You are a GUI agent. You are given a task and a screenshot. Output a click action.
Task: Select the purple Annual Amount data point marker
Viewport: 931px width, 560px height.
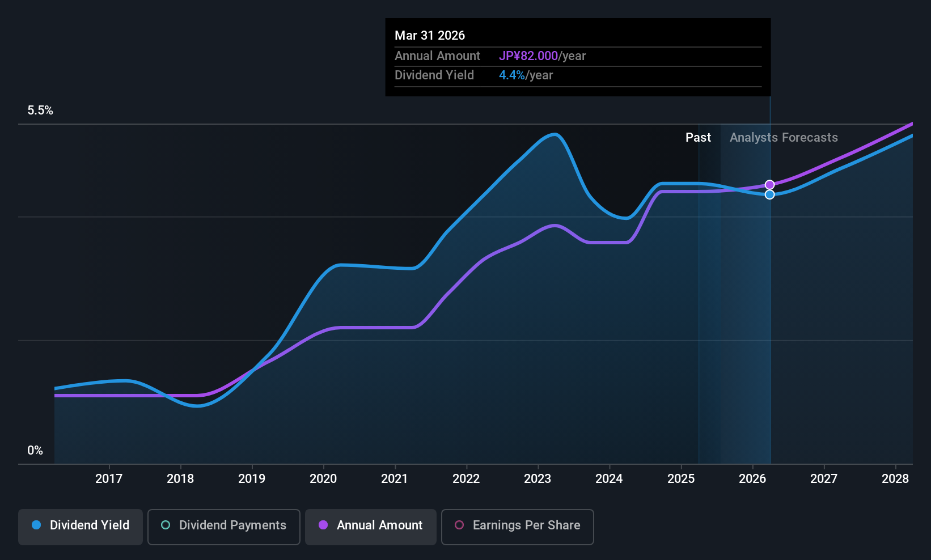coord(770,185)
